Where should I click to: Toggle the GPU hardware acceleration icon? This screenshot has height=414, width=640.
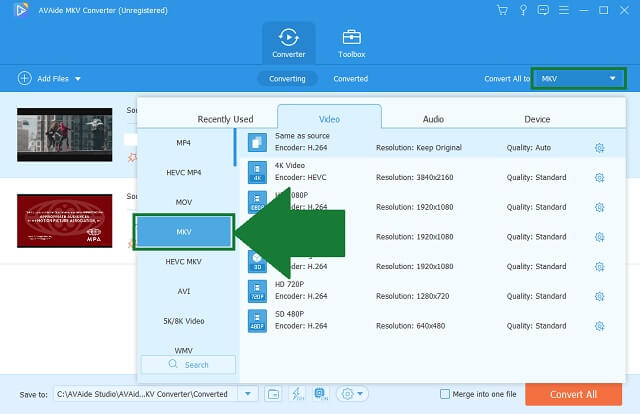click(x=320, y=394)
